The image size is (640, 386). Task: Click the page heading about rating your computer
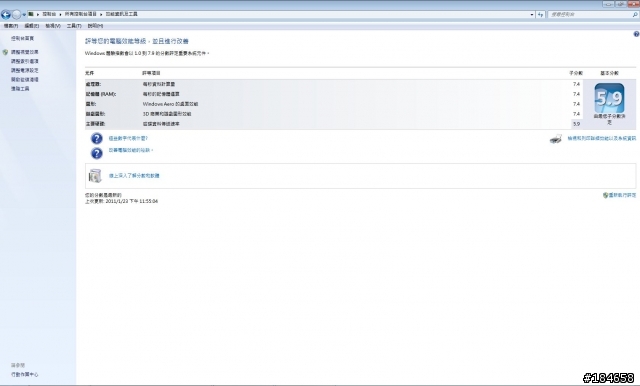[137, 41]
